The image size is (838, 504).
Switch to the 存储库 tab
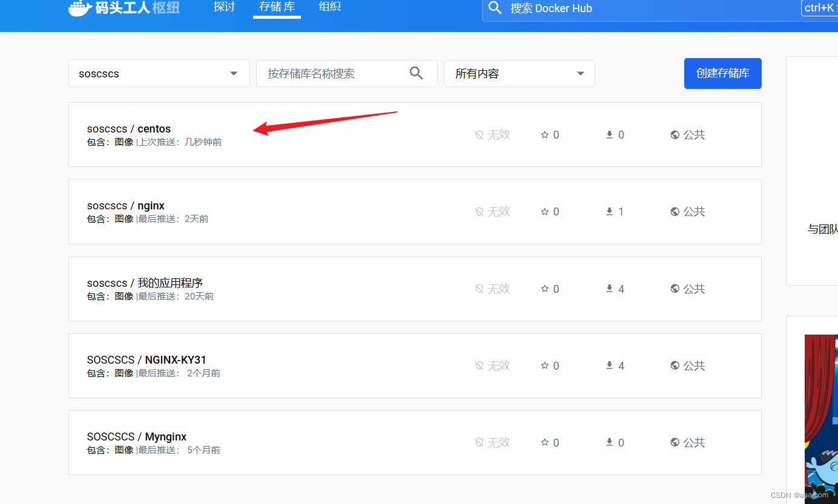pyautogui.click(x=277, y=7)
